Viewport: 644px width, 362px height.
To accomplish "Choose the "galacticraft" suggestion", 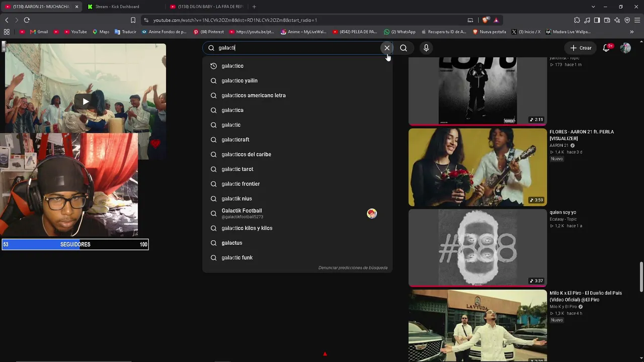I will [x=297, y=140].
